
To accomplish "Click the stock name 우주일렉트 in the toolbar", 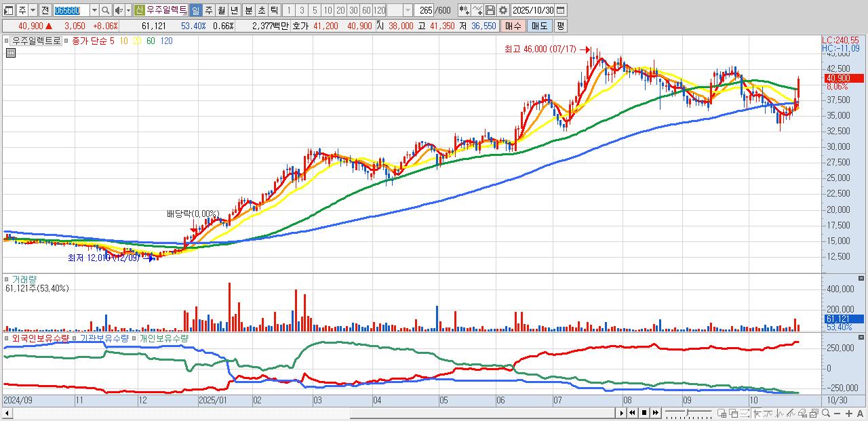I will pos(167,10).
